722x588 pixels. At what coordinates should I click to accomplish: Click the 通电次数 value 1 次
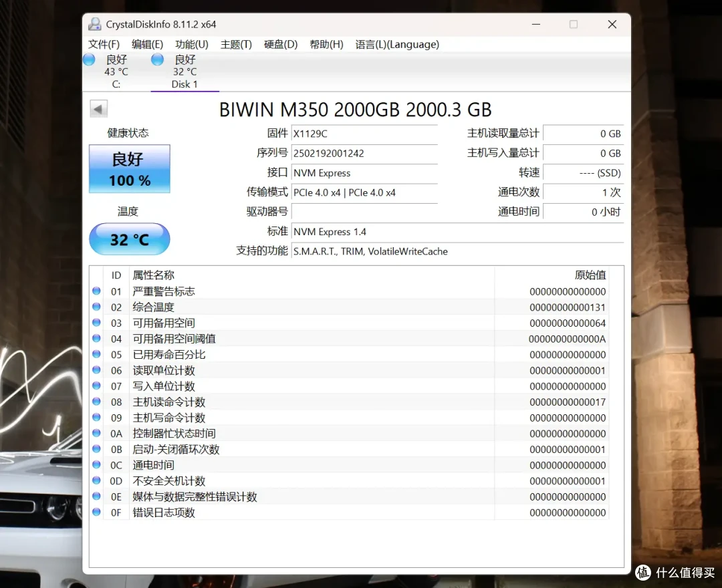(x=584, y=193)
